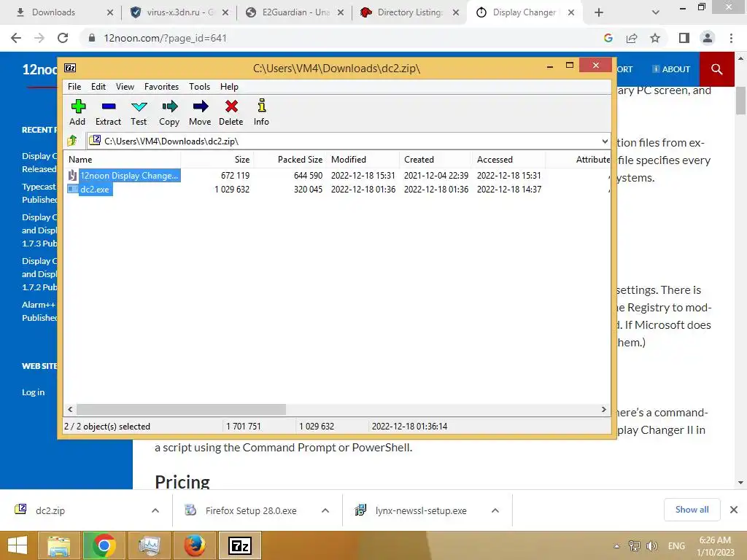
Task: Sort by the Size column header
Action: click(x=217, y=160)
